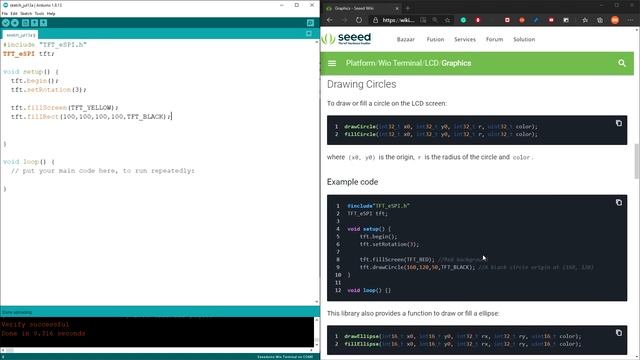Click the zoom magnifier icon in address bar

pyautogui.click(x=435, y=20)
